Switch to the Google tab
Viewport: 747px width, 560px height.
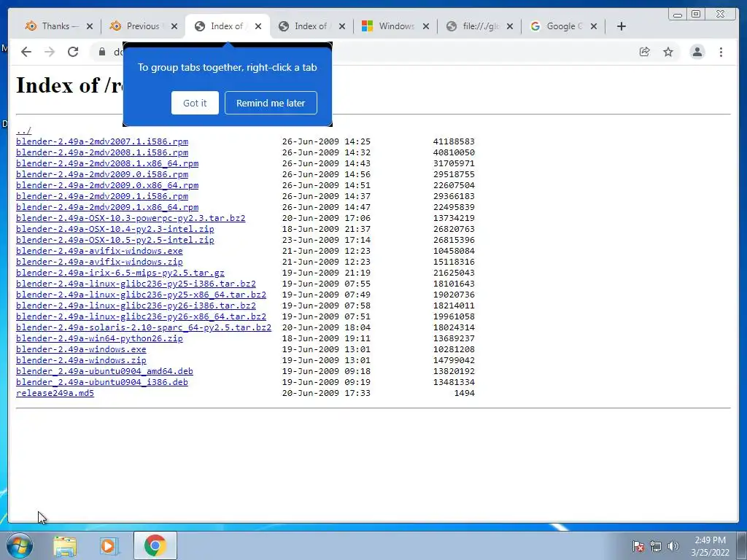pos(564,26)
